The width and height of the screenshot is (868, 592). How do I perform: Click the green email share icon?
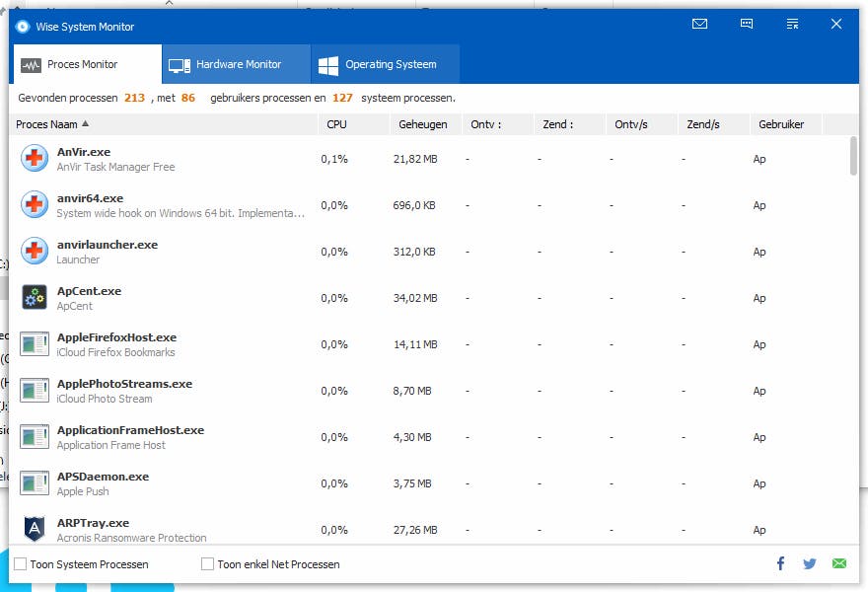click(x=839, y=563)
